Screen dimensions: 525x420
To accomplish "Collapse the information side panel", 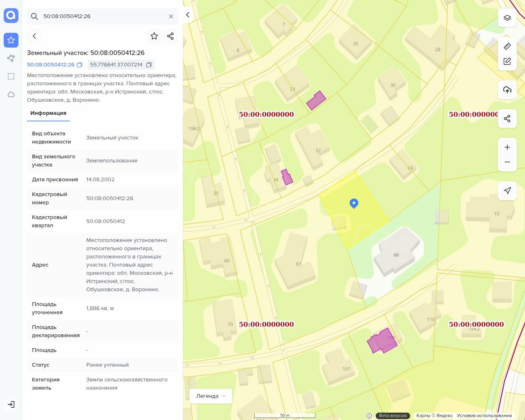I will [187, 15].
